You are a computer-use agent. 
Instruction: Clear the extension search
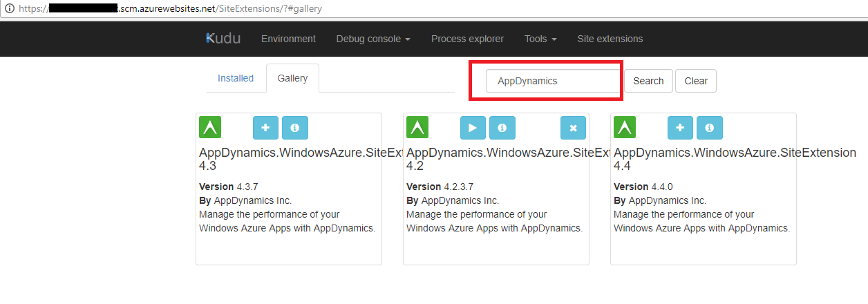tap(696, 81)
